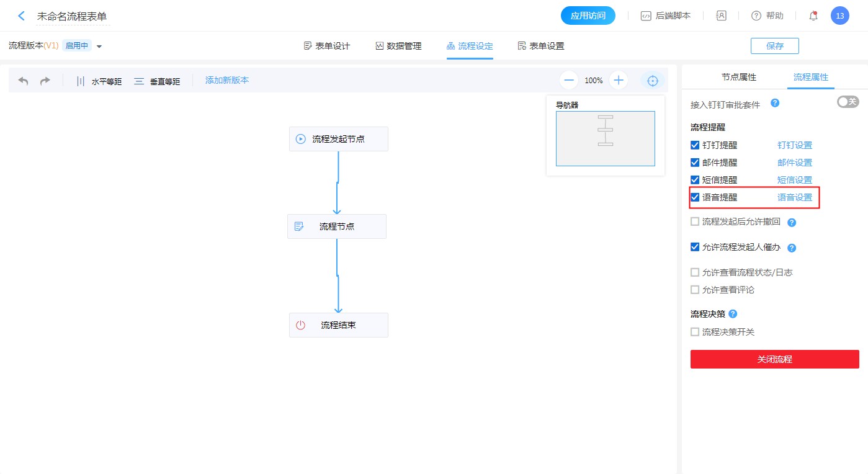Image resolution: width=868 pixels, height=474 pixels.
Task: Zoom in with the plus icon
Action: pos(619,80)
